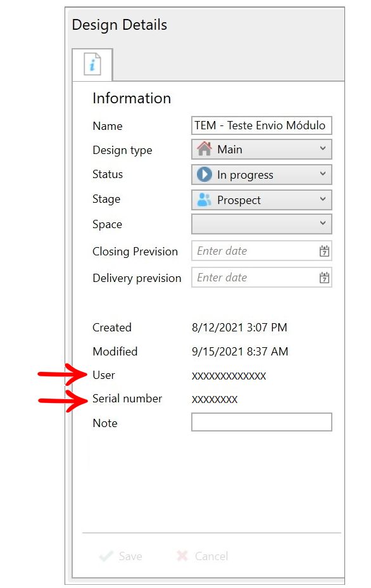Open the empty Space dropdown
This screenshot has width=371, height=588.
click(x=261, y=224)
